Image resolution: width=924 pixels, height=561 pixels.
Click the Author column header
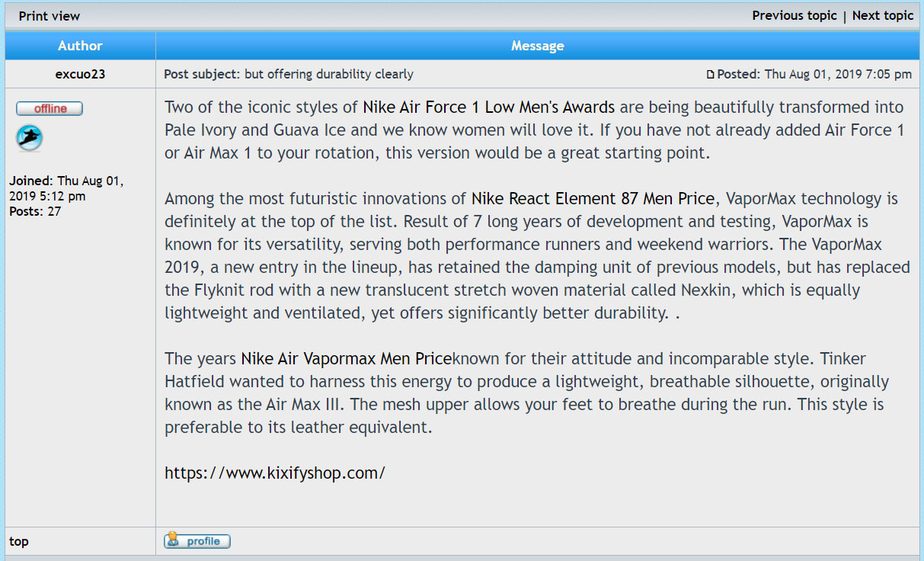point(80,46)
